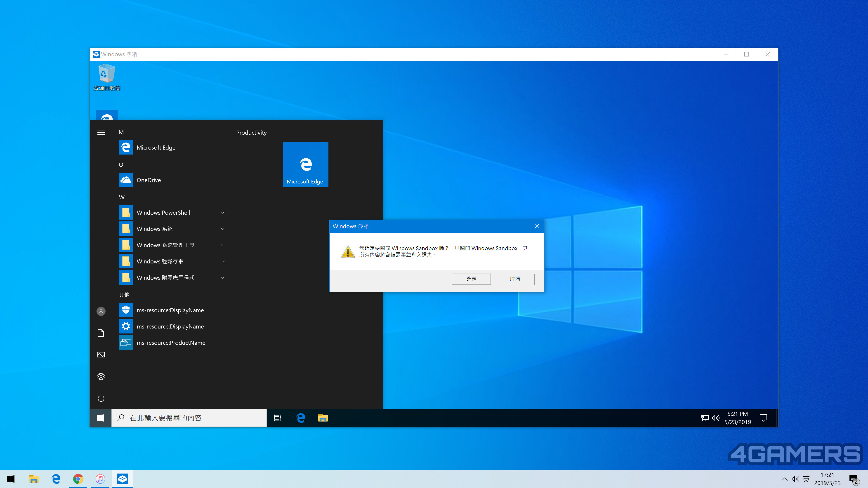
Task: Open the host notification center
Action: coord(854,479)
